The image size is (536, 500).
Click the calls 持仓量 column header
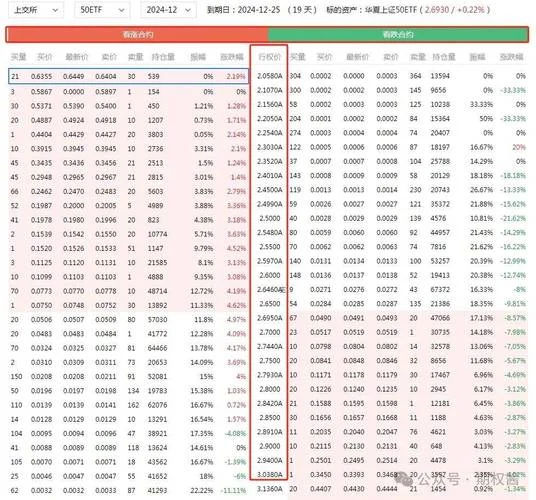(163, 57)
